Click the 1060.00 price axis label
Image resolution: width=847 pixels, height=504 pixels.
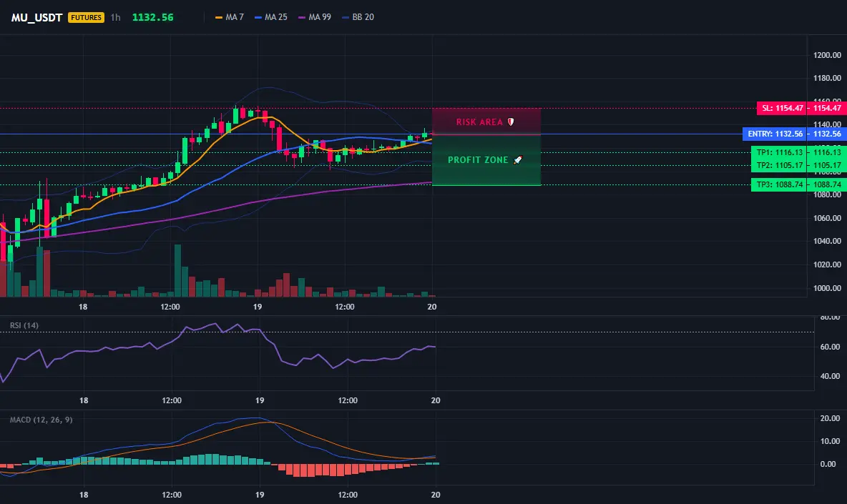pos(827,218)
